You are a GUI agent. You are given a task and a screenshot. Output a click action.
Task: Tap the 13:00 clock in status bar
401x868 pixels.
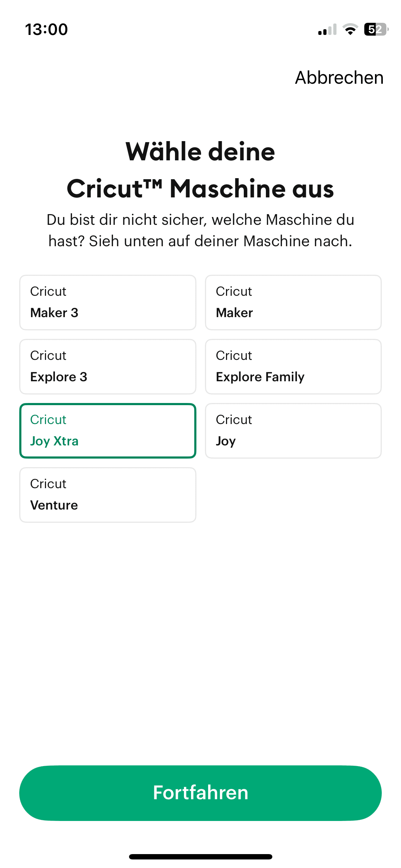(46, 30)
